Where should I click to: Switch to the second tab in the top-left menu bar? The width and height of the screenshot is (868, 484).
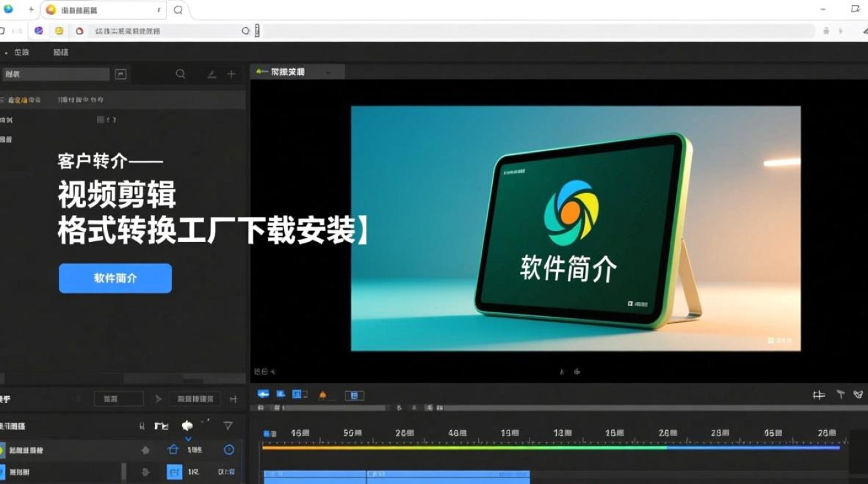[x=60, y=52]
